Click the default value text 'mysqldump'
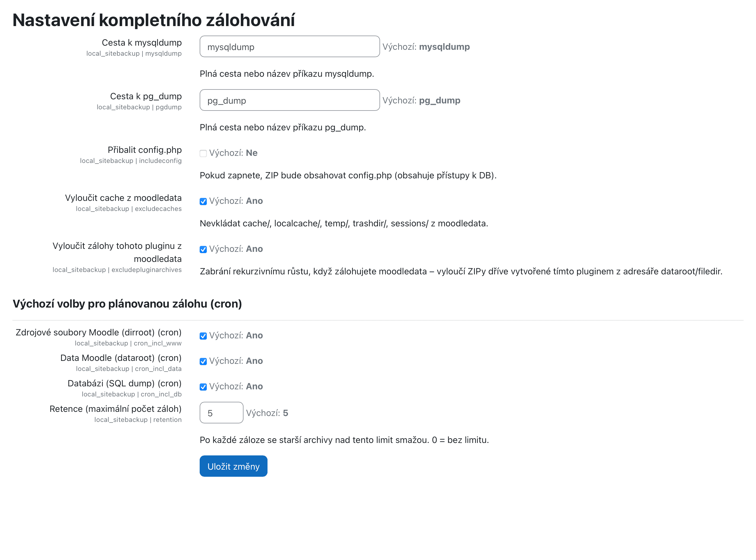 click(444, 47)
